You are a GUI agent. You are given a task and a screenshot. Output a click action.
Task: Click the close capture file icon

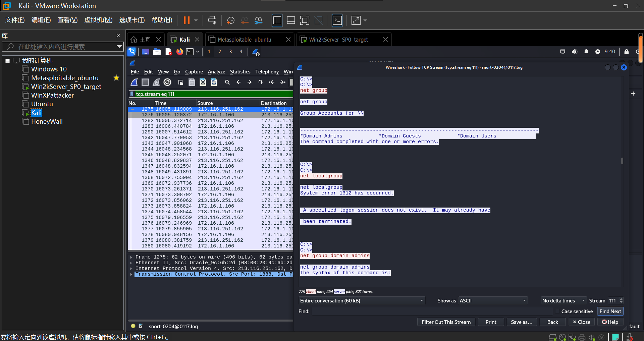tap(203, 82)
